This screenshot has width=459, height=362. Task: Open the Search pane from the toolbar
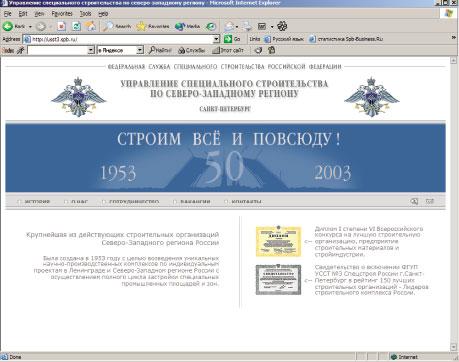(117, 26)
